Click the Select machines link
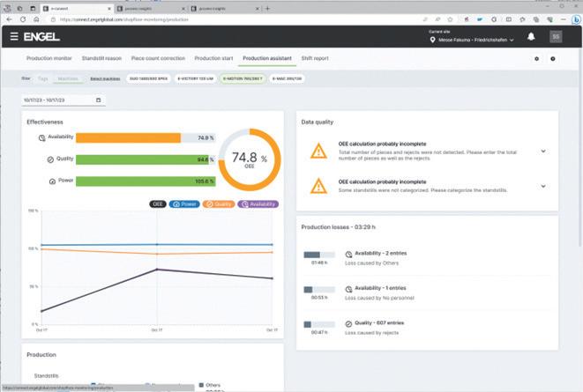The width and height of the screenshot is (583, 392). (105, 78)
